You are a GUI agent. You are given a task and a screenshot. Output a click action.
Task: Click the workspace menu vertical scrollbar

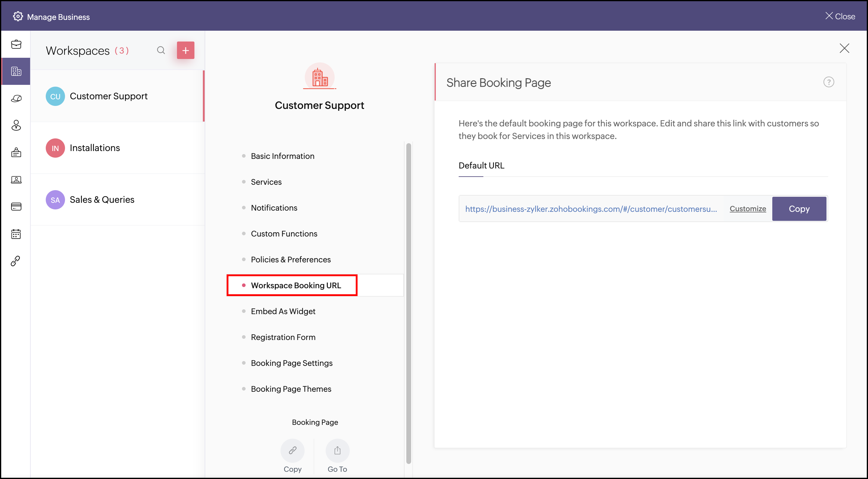click(x=408, y=303)
